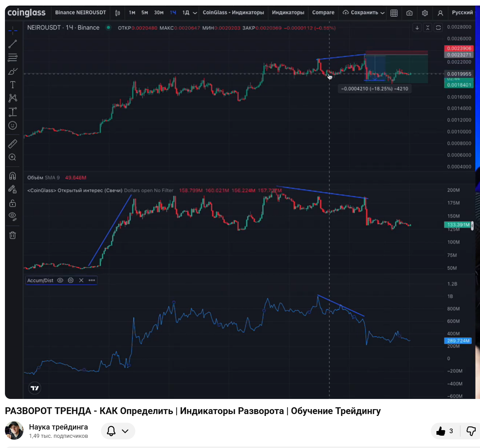Toggle stay in drawing mode
The width and height of the screenshot is (480, 448).
point(13,189)
